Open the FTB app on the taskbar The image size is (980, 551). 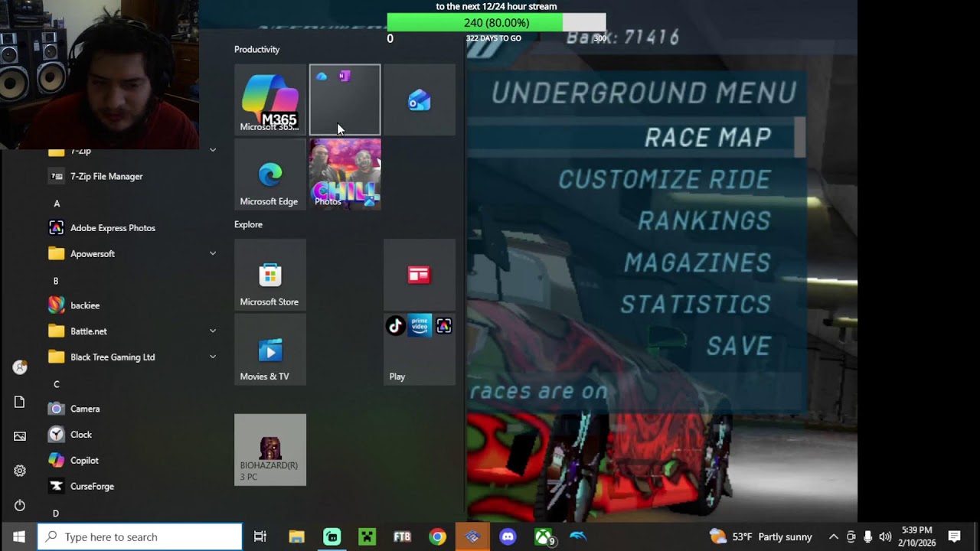click(402, 536)
